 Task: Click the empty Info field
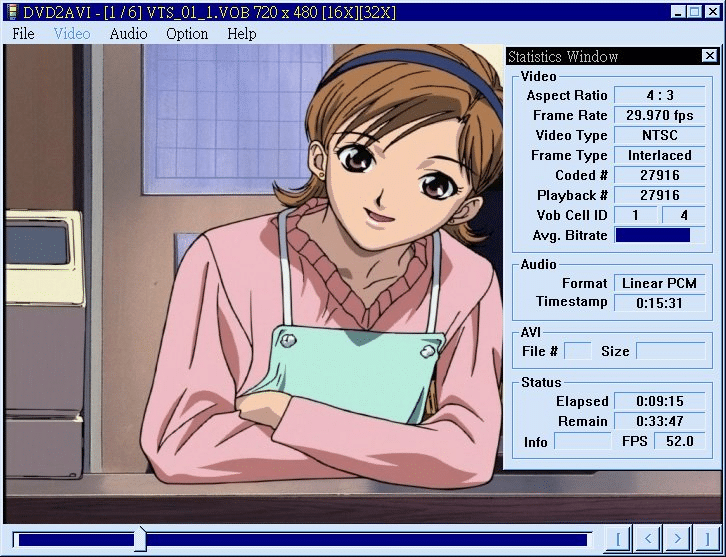coord(582,441)
